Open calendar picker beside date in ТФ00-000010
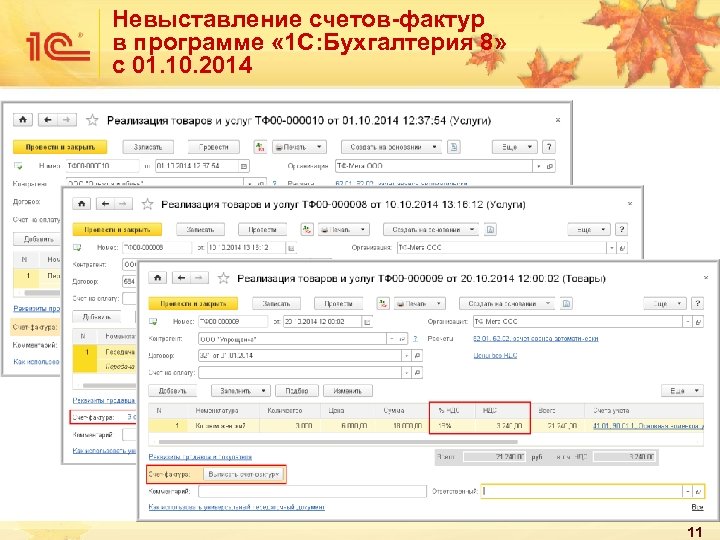 coord(244,166)
